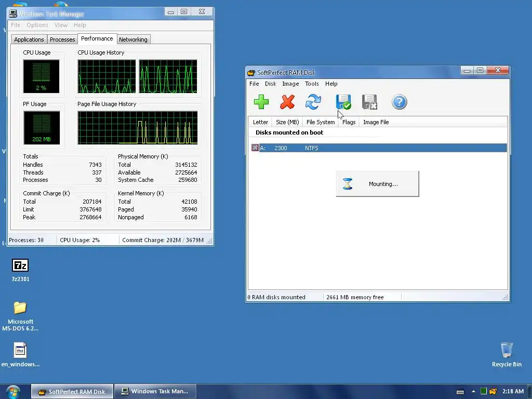
Task: Minimize the SoftPerfect RAM Disk window
Action: point(467,70)
